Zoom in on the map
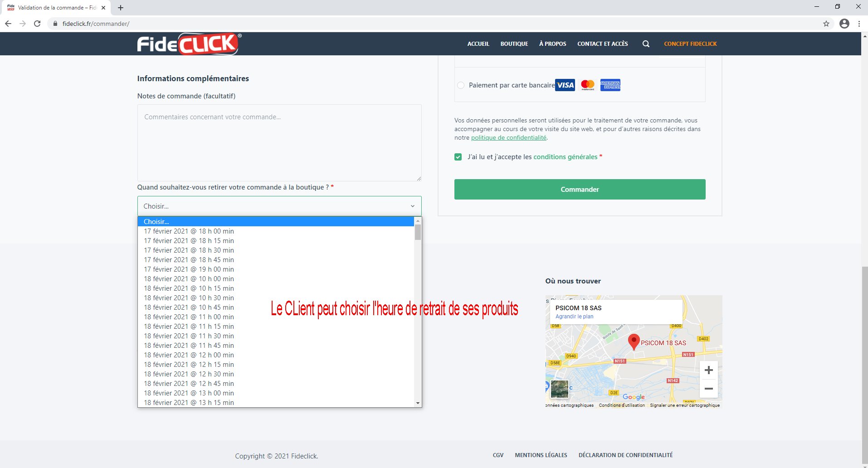868x468 pixels. (708, 370)
